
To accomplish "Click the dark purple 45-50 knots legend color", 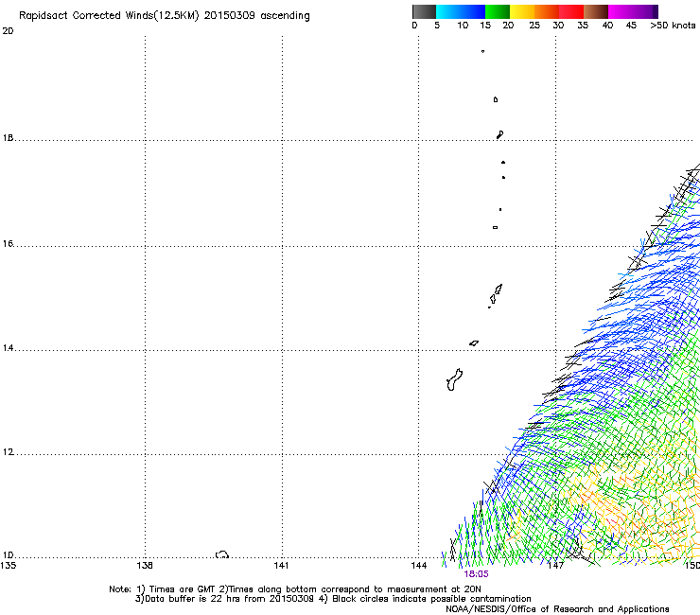I will click(645, 11).
